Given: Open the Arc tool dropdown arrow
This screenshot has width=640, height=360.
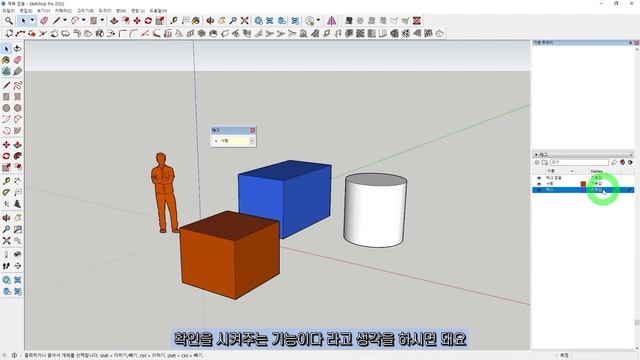Looking at the screenshot, I should pos(84,20).
